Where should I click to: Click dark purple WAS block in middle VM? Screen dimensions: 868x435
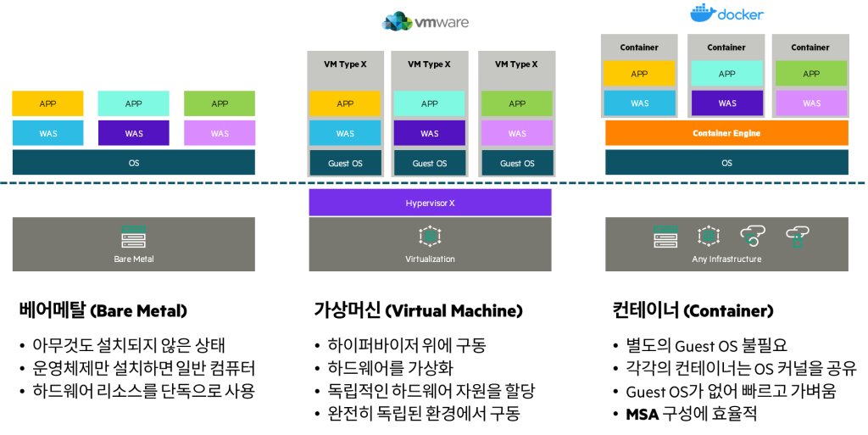click(430, 133)
